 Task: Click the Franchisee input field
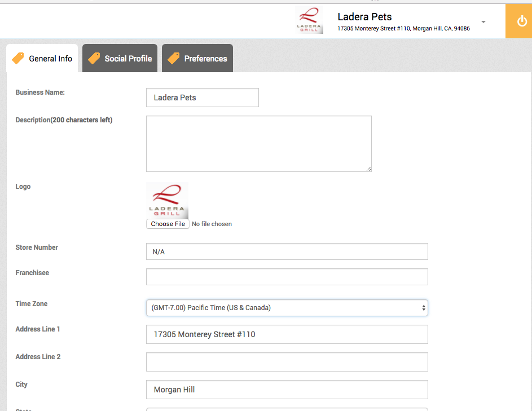pyautogui.click(x=287, y=277)
